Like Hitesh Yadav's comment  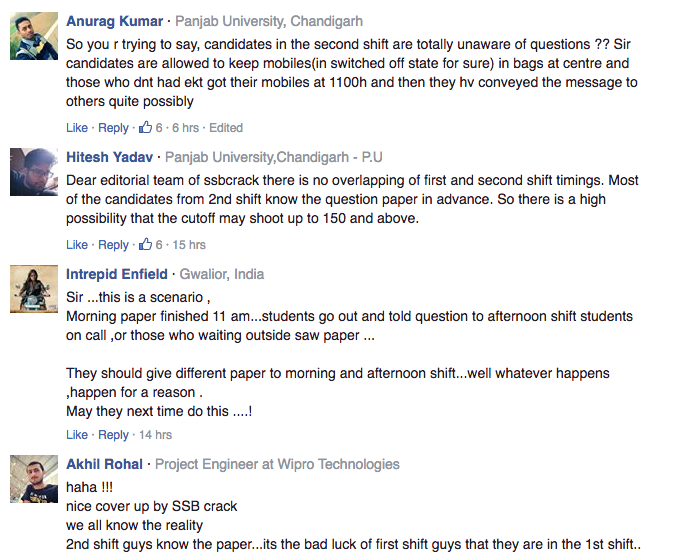(77, 245)
